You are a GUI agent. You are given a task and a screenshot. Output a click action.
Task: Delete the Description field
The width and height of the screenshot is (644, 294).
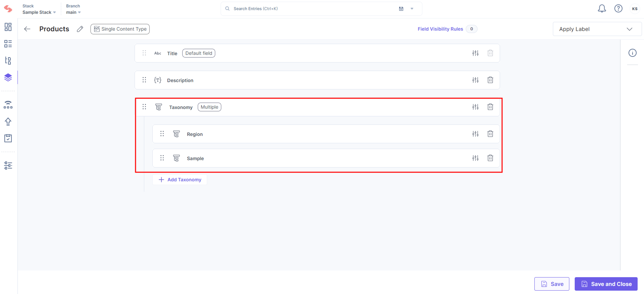[x=490, y=80]
